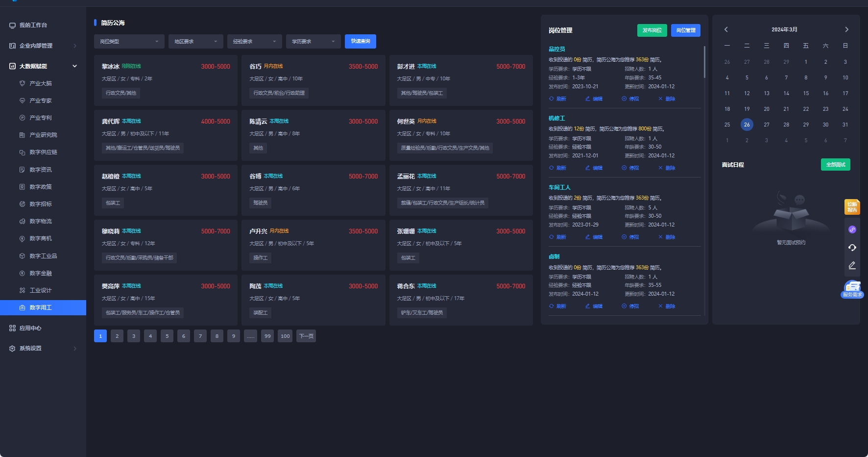The width and height of the screenshot is (868, 457).
Task: Open the 地区要求 dropdown
Action: tap(196, 41)
